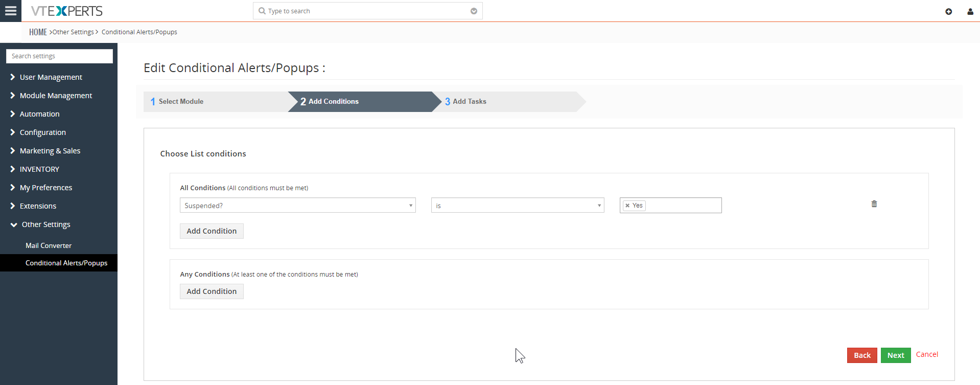The width and height of the screenshot is (980, 385).
Task: Remove the Yes tag via x
Action: click(x=627, y=206)
